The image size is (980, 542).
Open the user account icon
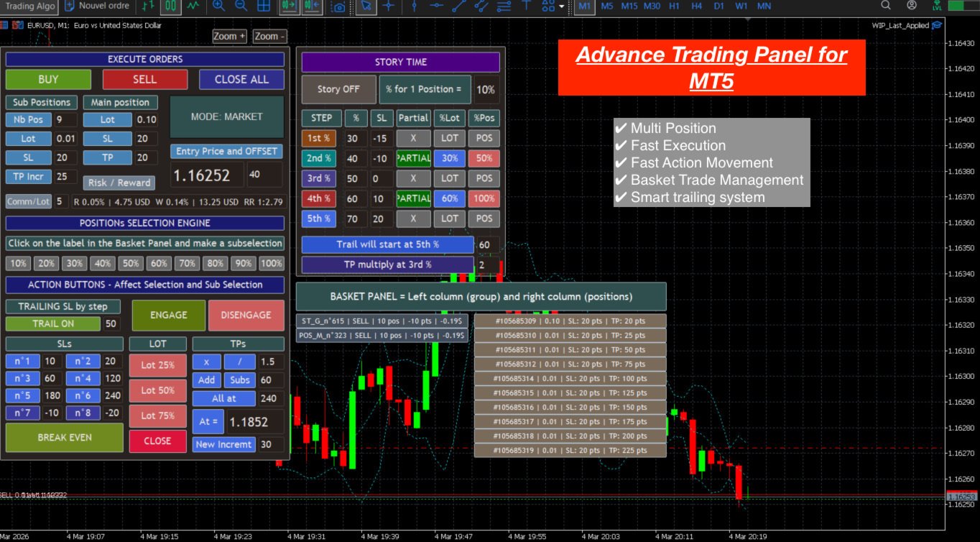pos(912,5)
